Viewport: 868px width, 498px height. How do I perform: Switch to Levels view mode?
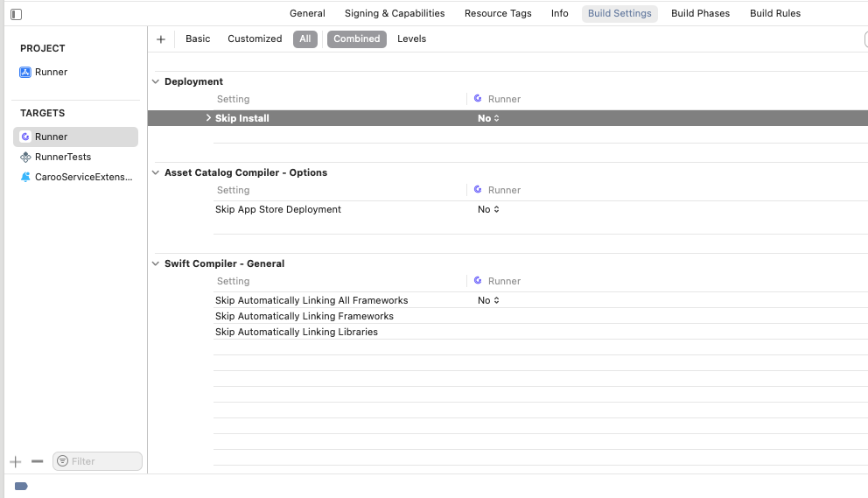coord(411,39)
